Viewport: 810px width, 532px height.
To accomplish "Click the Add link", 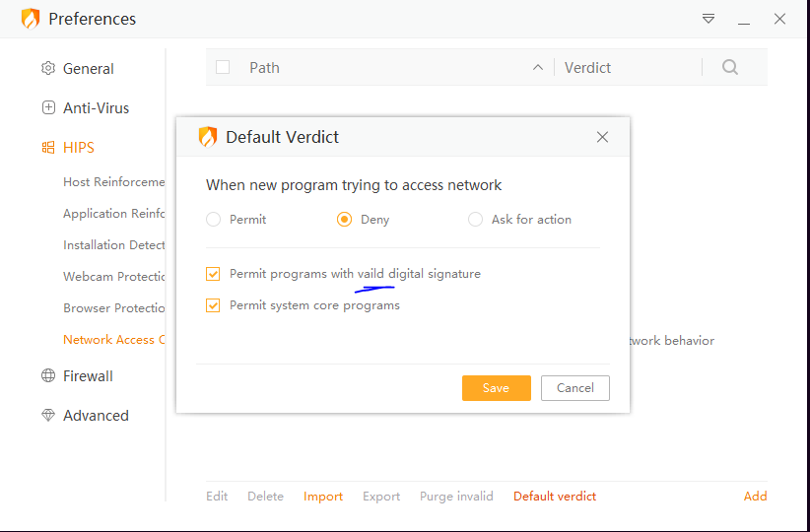I will (x=755, y=497).
